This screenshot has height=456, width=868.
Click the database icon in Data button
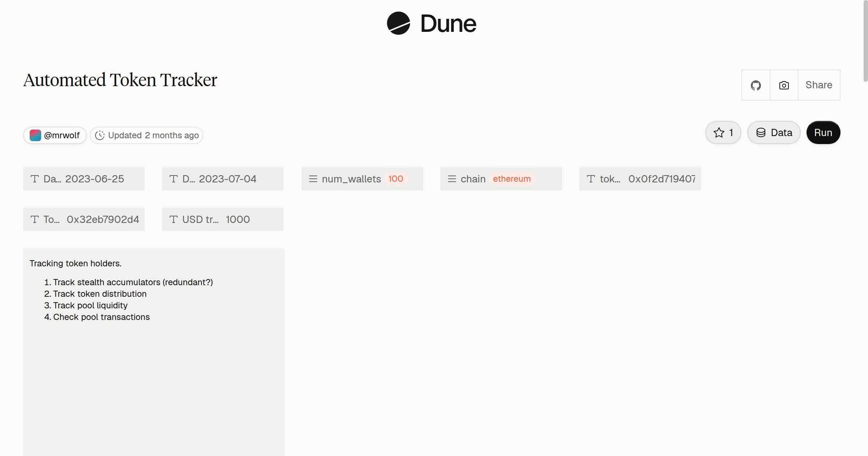pyautogui.click(x=761, y=132)
